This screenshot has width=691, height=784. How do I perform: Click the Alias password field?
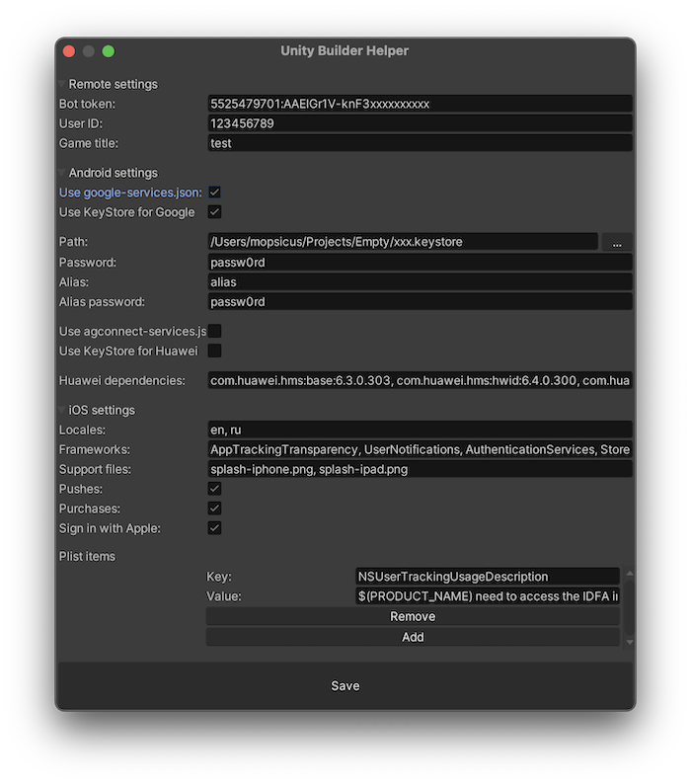point(420,301)
